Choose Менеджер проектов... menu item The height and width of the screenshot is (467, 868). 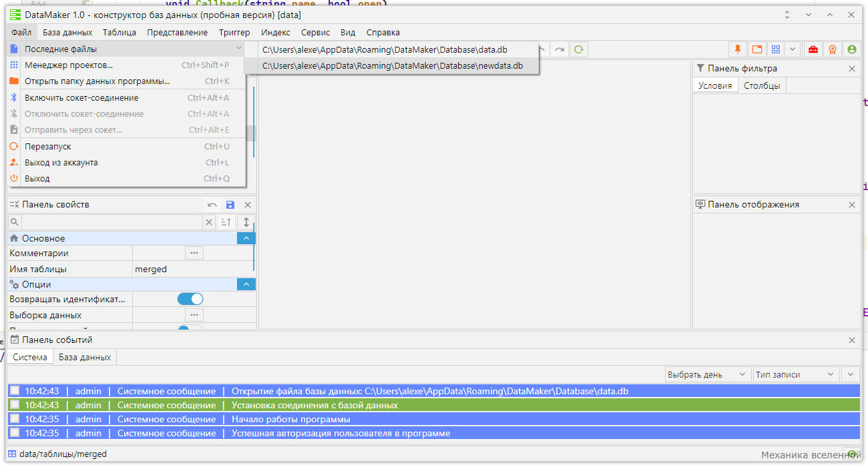[126, 65]
